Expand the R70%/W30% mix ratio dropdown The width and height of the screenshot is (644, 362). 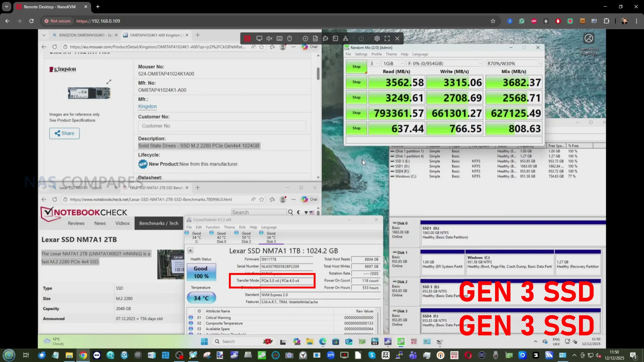514,64
